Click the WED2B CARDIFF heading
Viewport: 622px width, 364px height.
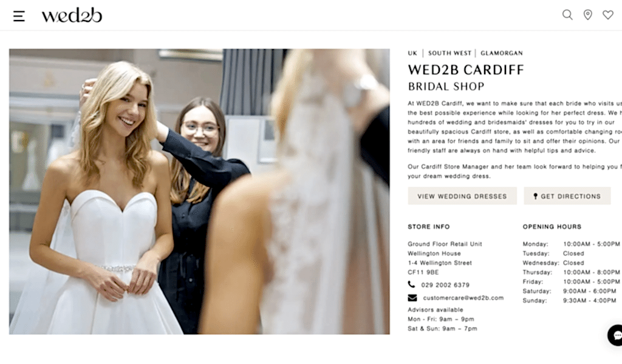(x=466, y=70)
